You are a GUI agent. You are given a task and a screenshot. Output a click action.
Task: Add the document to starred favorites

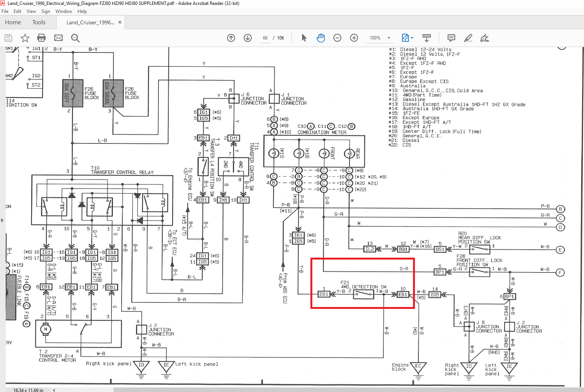coord(25,38)
